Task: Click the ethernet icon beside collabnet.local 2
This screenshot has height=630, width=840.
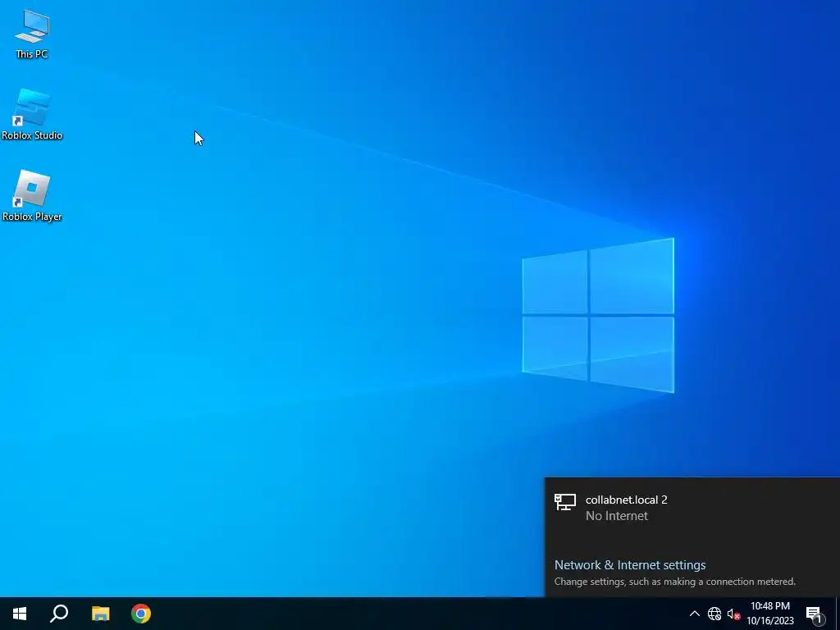Action: tap(564, 502)
